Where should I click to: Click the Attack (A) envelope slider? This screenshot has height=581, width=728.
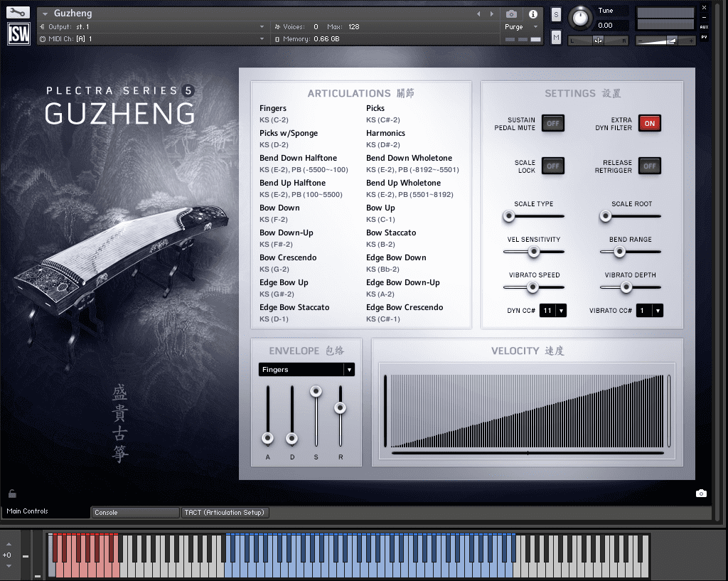(x=268, y=415)
